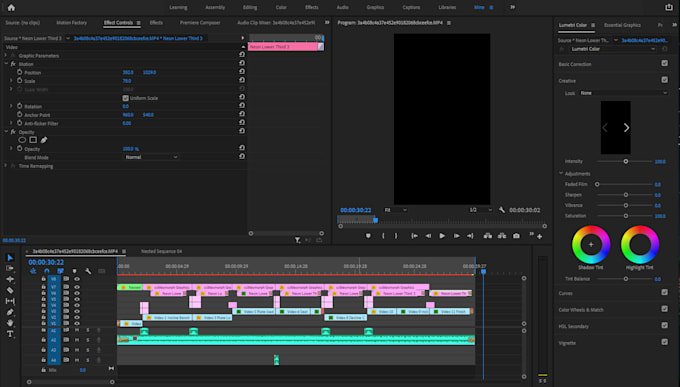This screenshot has width=680, height=387.
Task: Select the Pen tool in toolbar
Action: coord(10,312)
